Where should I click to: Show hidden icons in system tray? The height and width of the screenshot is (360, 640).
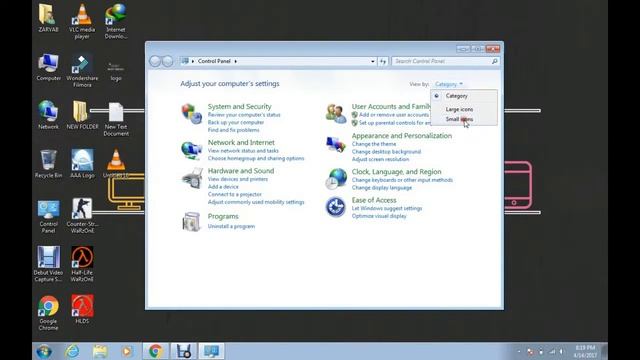tap(518, 351)
